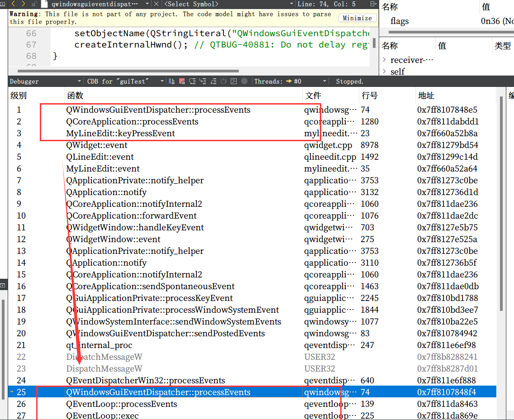Select stack frame QGuiApplicationPrivate::processWindowSystemEvent
The image size is (514, 420).
pyautogui.click(x=252, y=310)
